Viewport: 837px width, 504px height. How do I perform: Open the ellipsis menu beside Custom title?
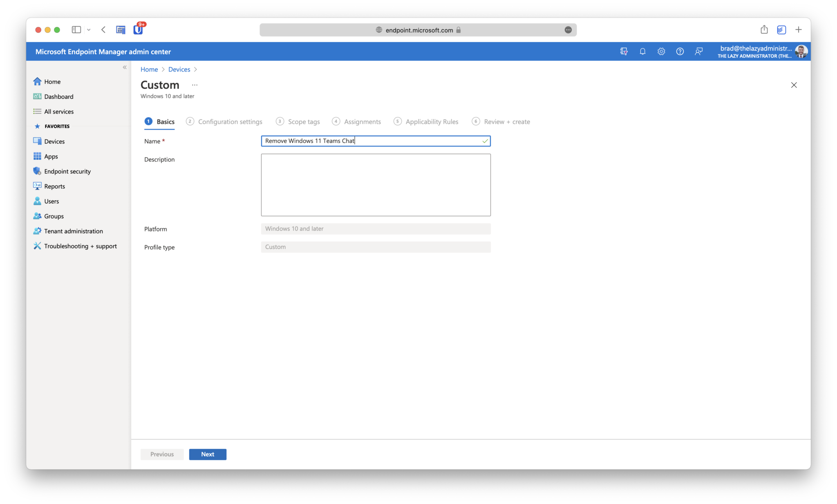[x=195, y=85]
